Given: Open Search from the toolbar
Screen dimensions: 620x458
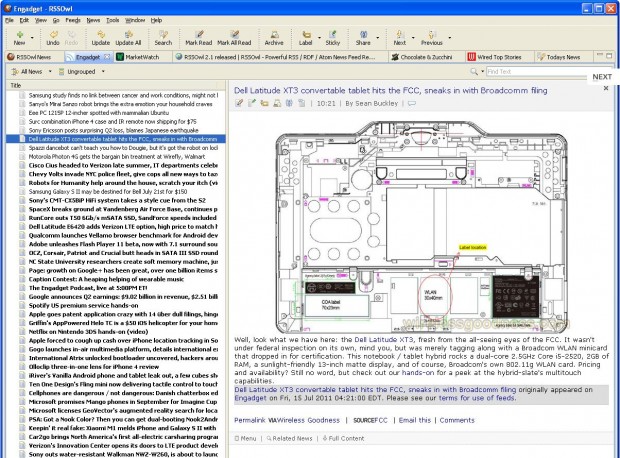Looking at the screenshot, I should [163, 38].
